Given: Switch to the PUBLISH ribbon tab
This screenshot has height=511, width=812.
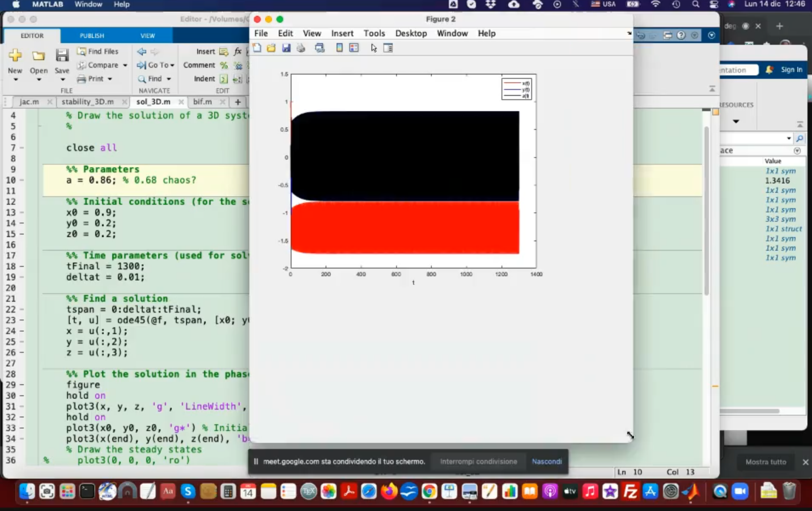Looking at the screenshot, I should 92,36.
